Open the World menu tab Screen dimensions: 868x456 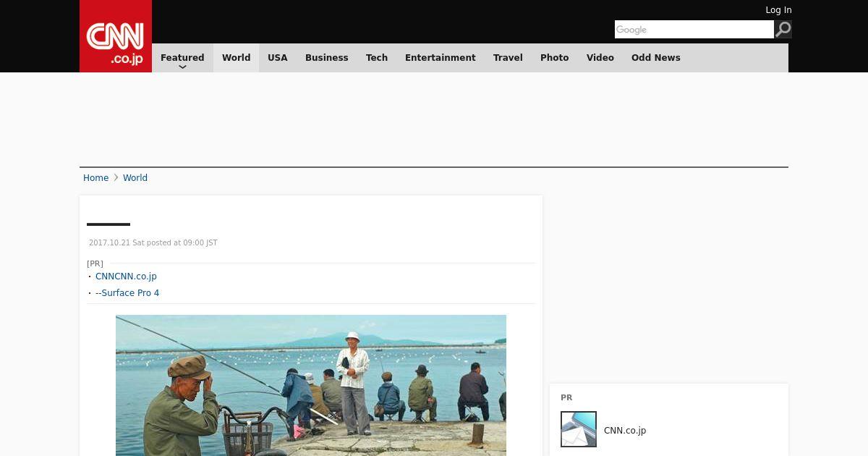[x=236, y=58]
